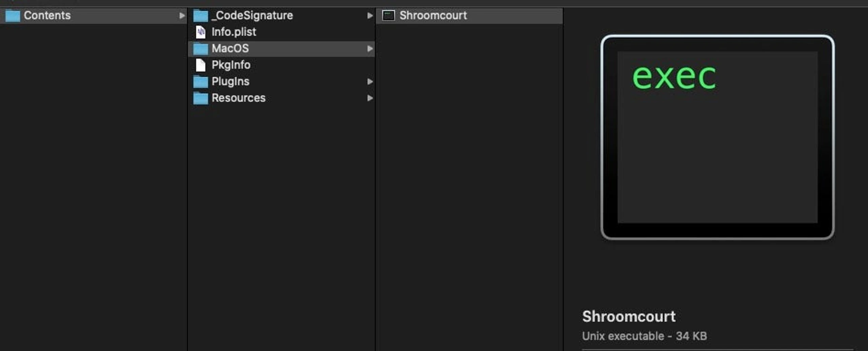This screenshot has height=351, width=868.
Task: Select the PkgInfo file name
Action: click(231, 65)
